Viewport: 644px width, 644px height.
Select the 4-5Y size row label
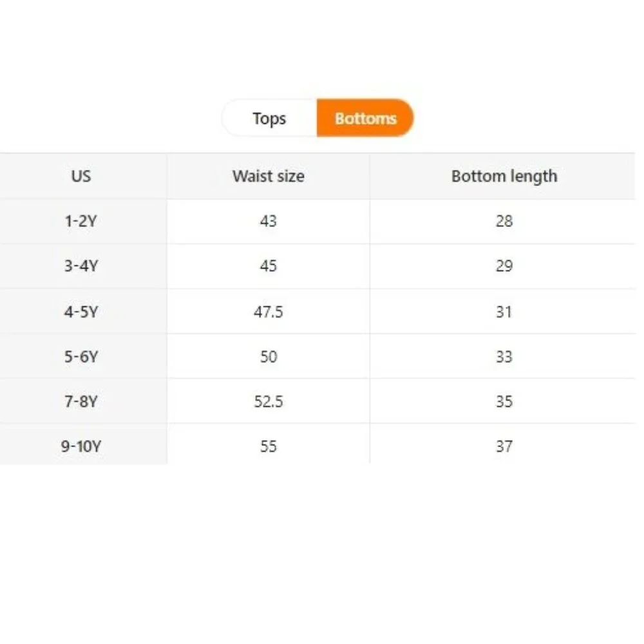pos(81,312)
